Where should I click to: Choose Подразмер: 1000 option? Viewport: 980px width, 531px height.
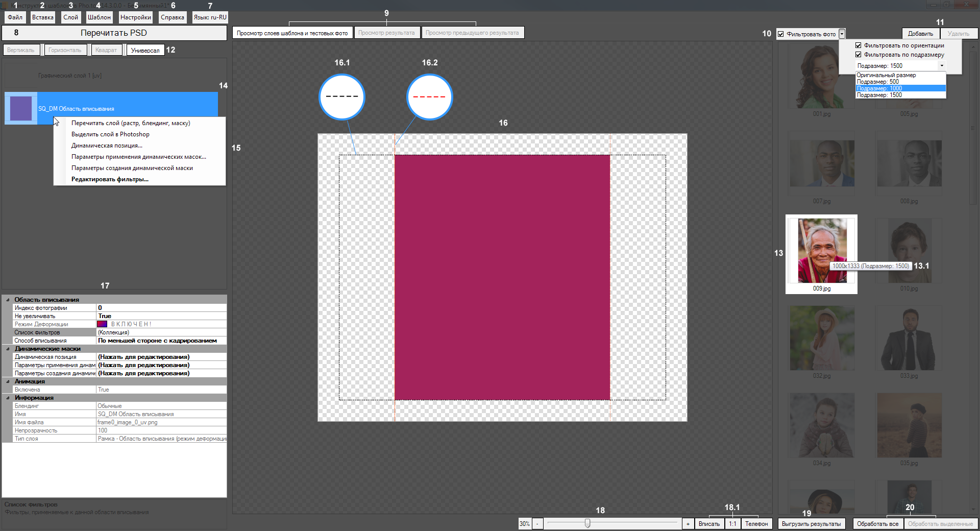(900, 88)
